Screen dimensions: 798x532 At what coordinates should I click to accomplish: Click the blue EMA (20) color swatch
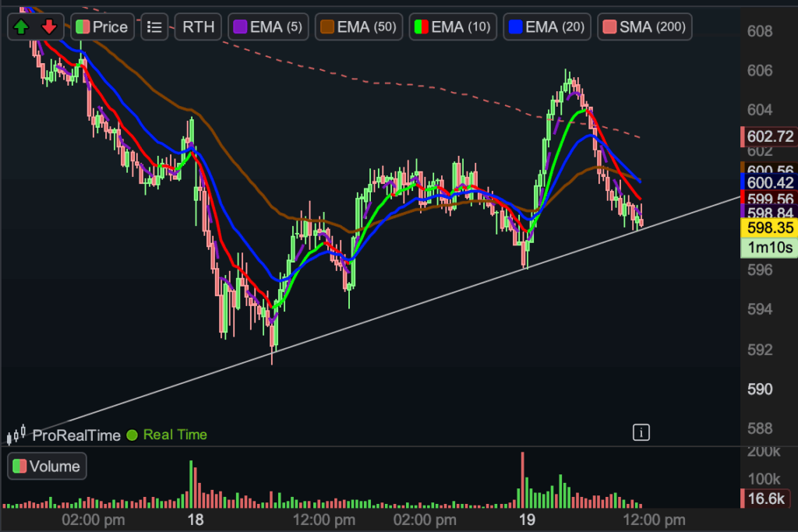(516, 27)
